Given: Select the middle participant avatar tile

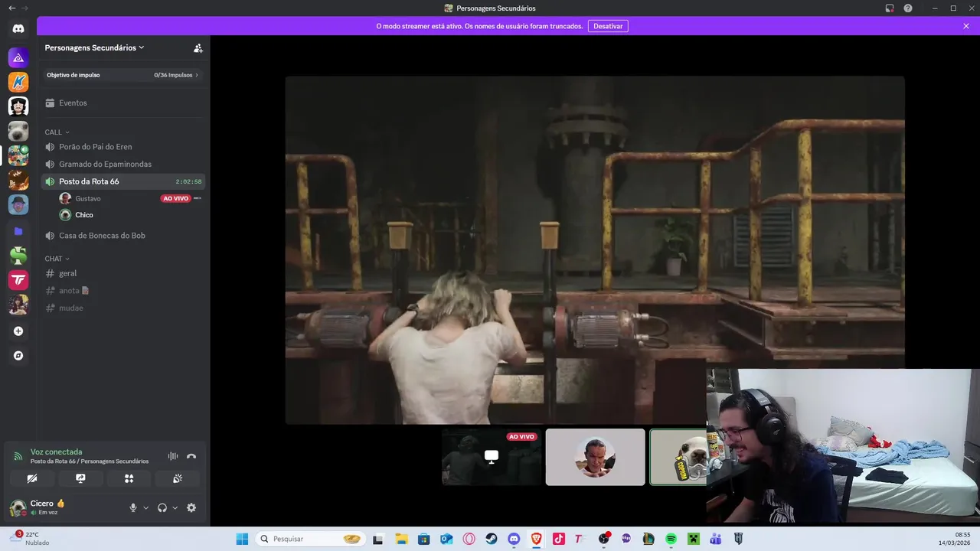Looking at the screenshot, I should 595,457.
